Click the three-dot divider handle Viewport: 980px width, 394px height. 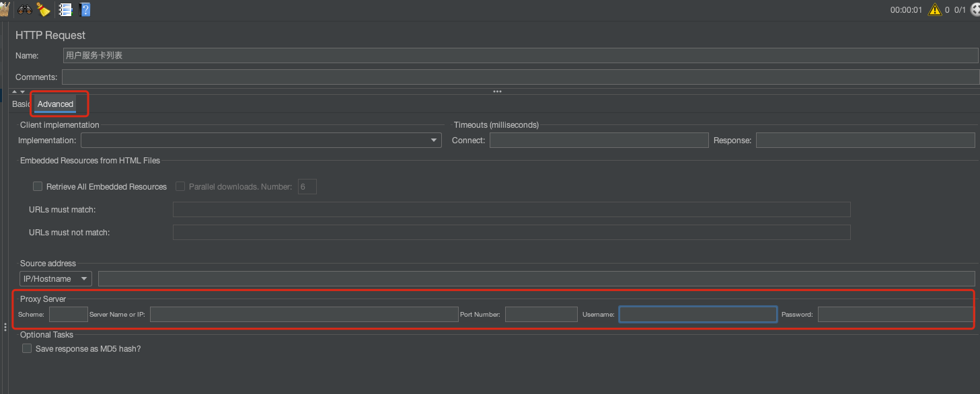(497, 91)
